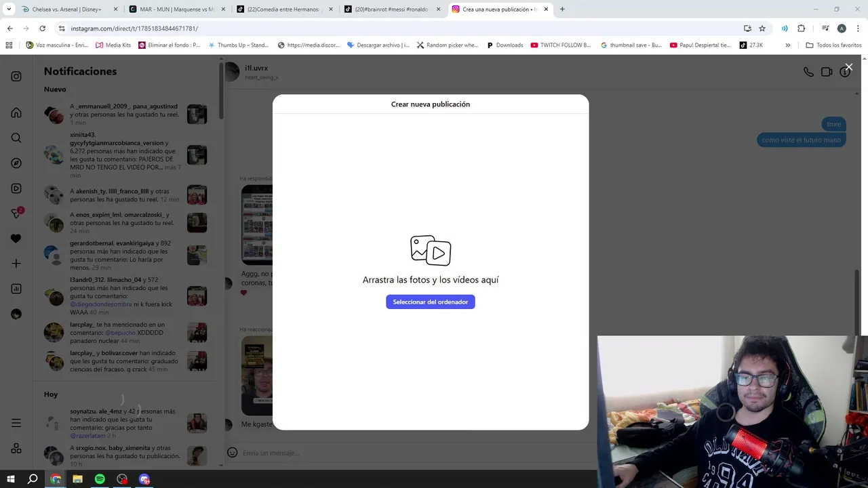This screenshot has width=868, height=488.
Task: Click the Instagram logo in the sidebar
Action: [16, 77]
